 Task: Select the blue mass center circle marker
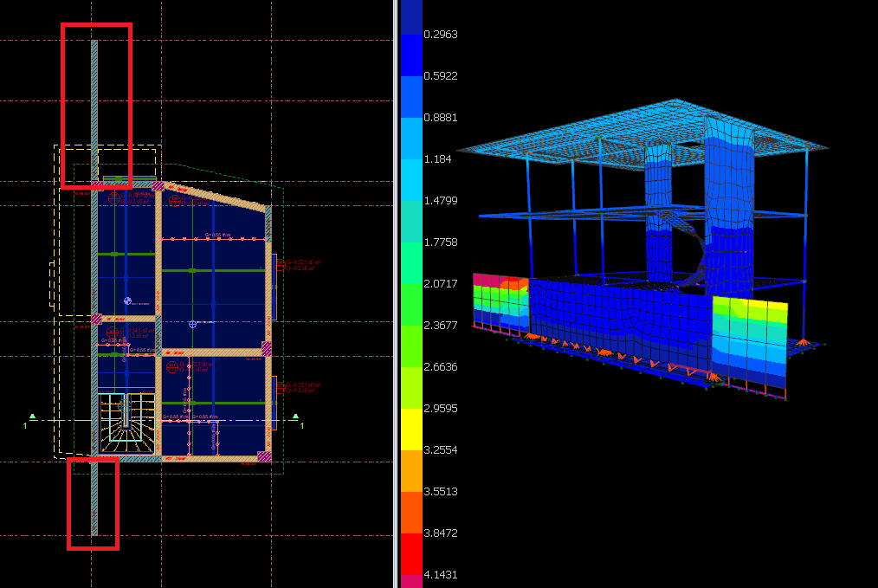[127, 301]
